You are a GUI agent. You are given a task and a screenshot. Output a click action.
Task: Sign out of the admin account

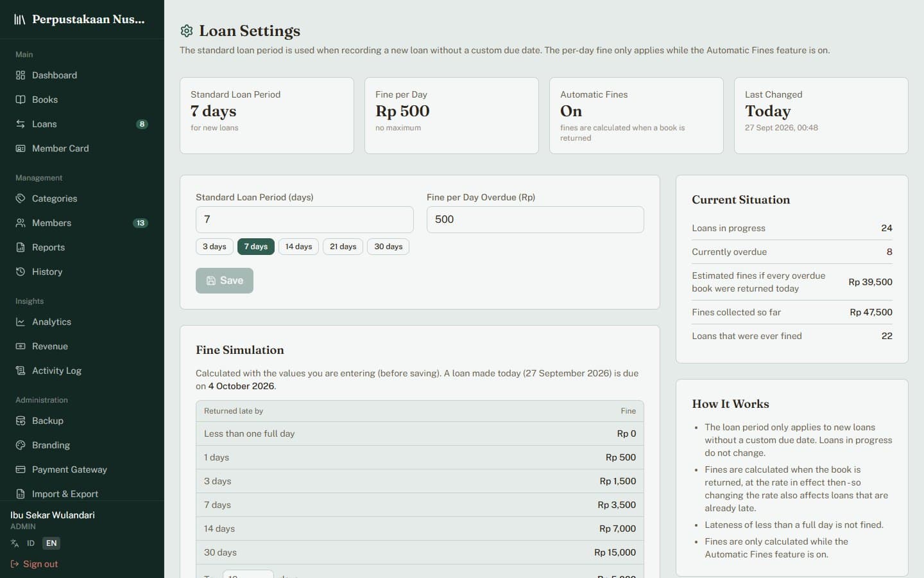pos(34,564)
